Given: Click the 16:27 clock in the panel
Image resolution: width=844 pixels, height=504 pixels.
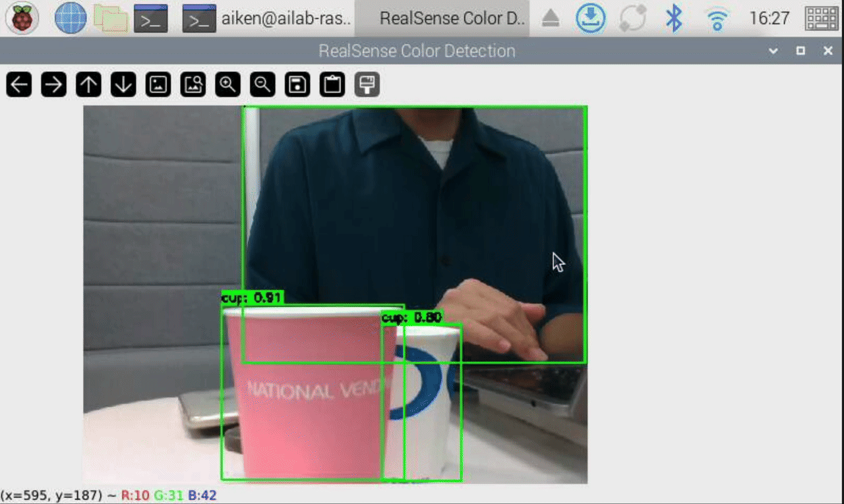Looking at the screenshot, I should pyautogui.click(x=769, y=18).
